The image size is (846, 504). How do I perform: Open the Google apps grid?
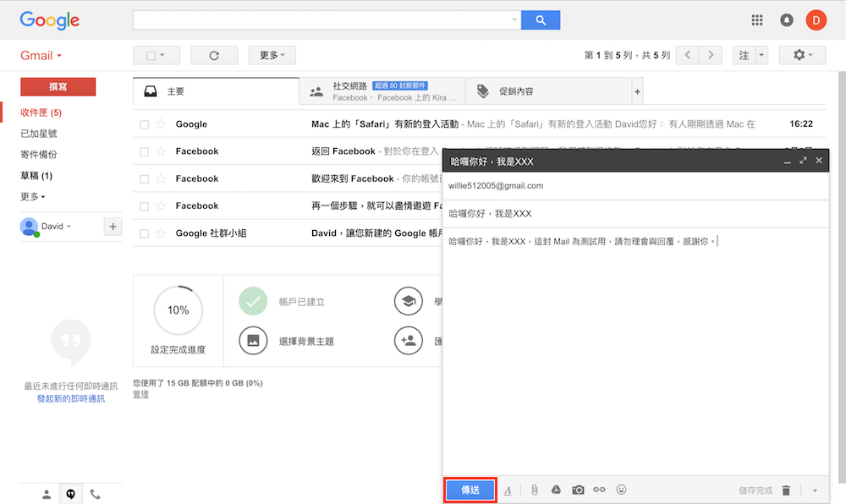[757, 20]
